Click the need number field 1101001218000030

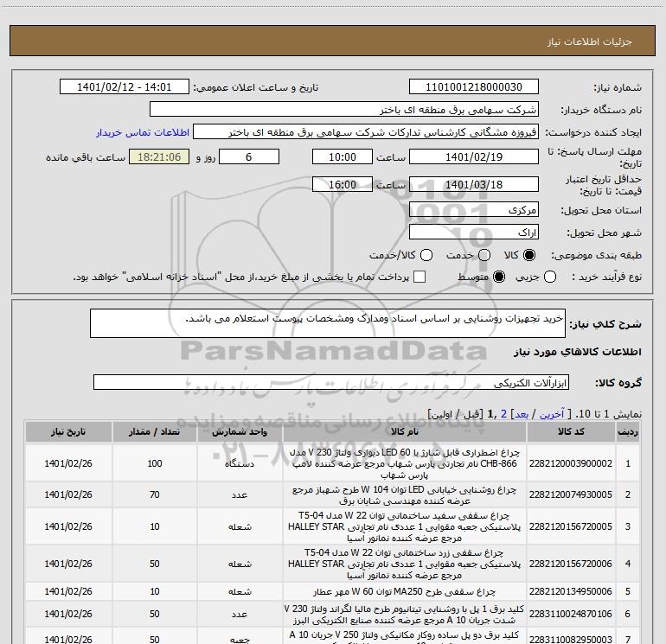click(474, 87)
